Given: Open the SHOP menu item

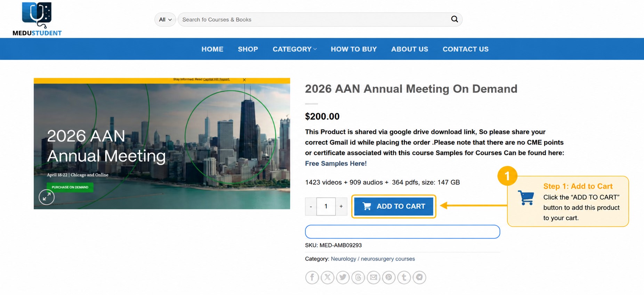Looking at the screenshot, I should (x=248, y=49).
